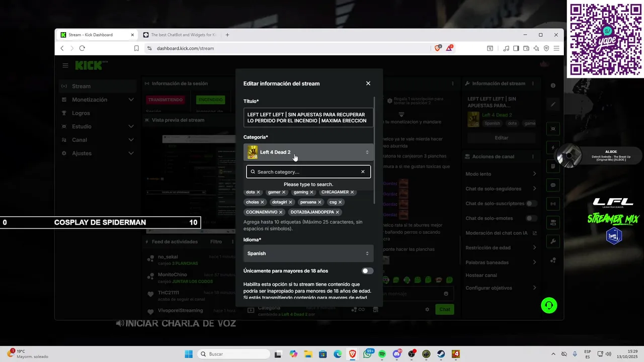Image resolution: width=644 pixels, height=362 pixels.
Task: Open the Categoría Left 4 Dead 2 dropdown
Action: pos(308,152)
